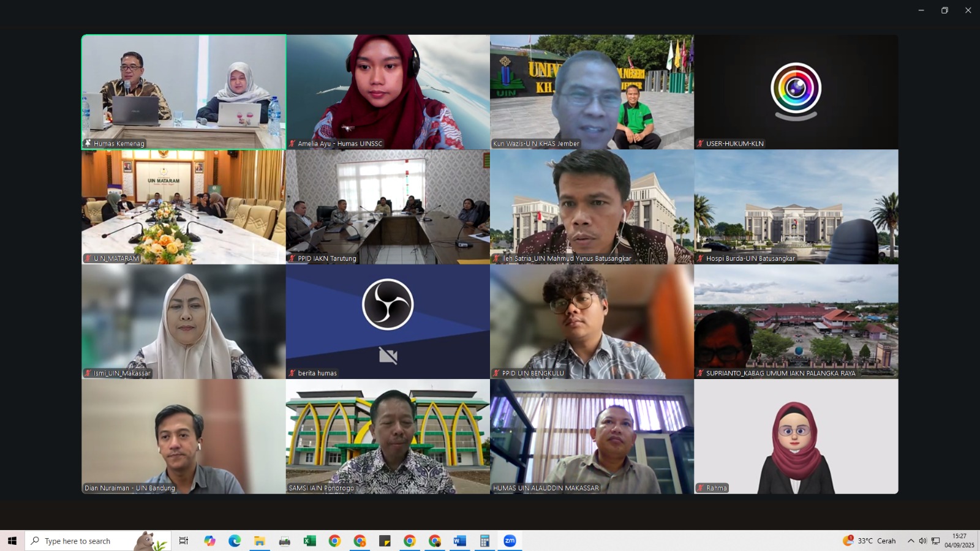
Task: Open the Sticky Notes taskbar icon
Action: (385, 541)
